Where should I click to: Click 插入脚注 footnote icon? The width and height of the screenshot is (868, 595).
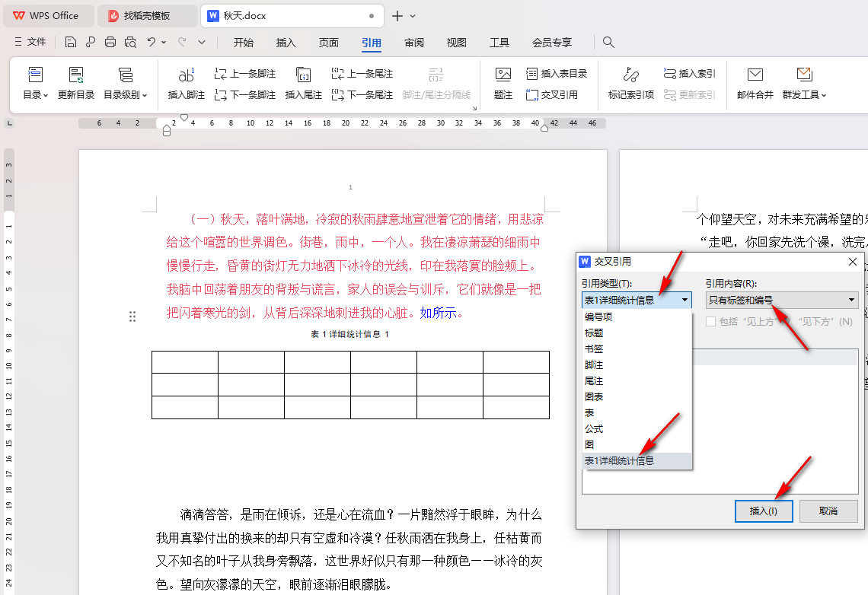click(x=186, y=84)
